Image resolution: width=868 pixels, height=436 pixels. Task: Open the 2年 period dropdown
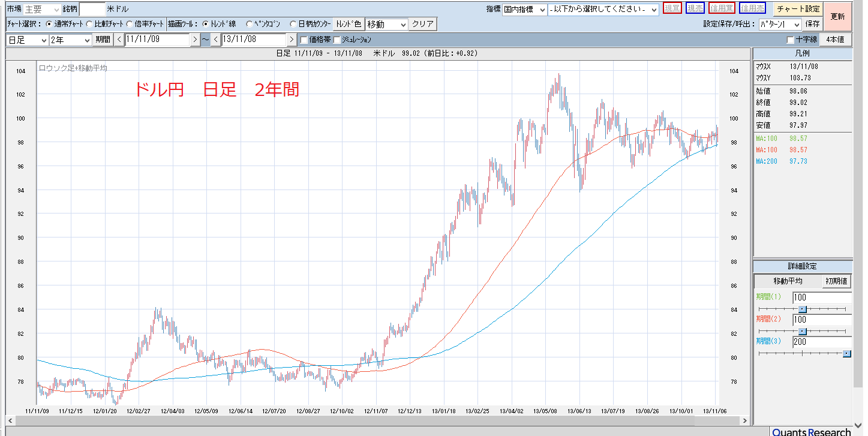[71, 40]
